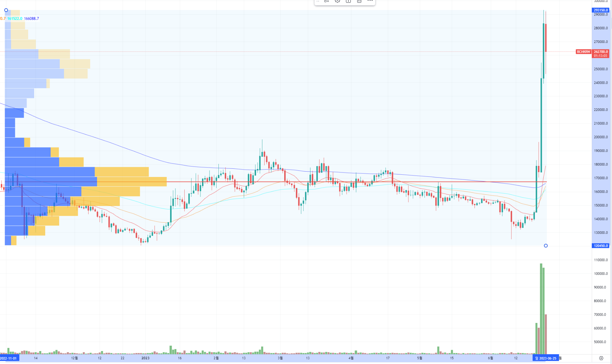Click the 2월 label on time axis
This screenshot has height=364, width=612.
click(216, 358)
